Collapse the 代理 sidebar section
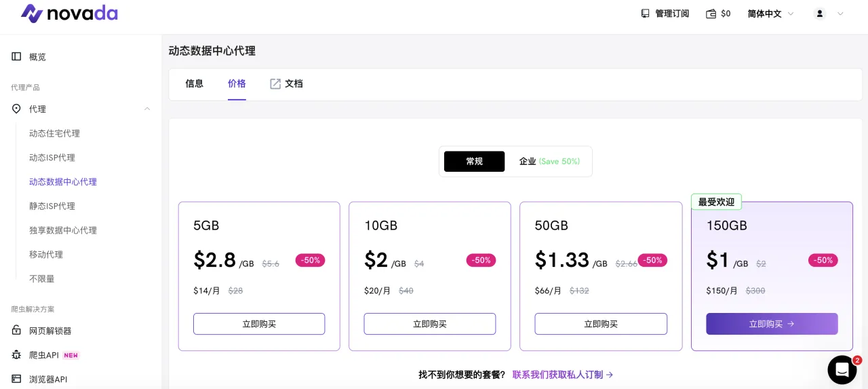 147,109
